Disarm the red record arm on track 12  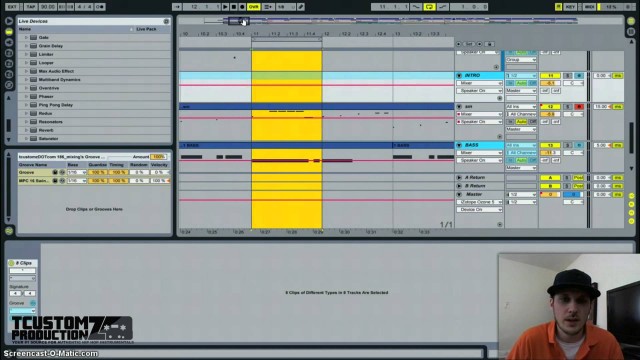point(578,107)
